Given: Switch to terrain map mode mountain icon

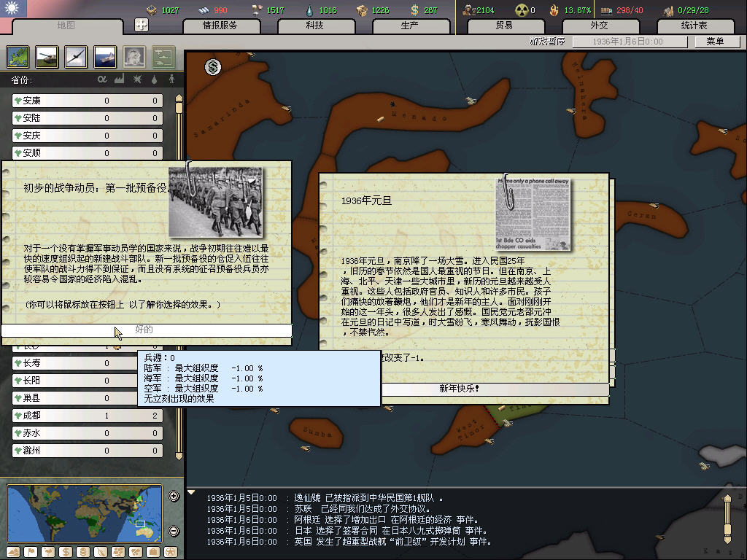Looking at the screenshot, I should pyautogui.click(x=13, y=552).
